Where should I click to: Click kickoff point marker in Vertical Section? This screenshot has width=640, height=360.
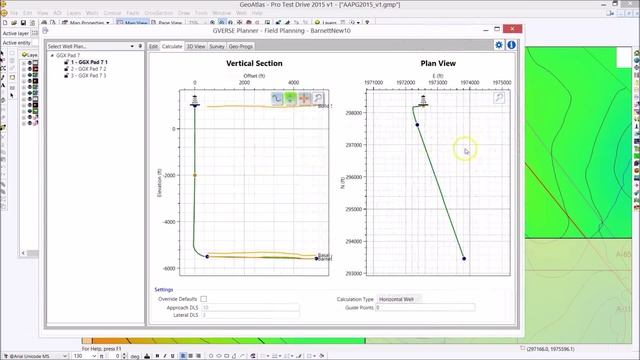click(195, 175)
